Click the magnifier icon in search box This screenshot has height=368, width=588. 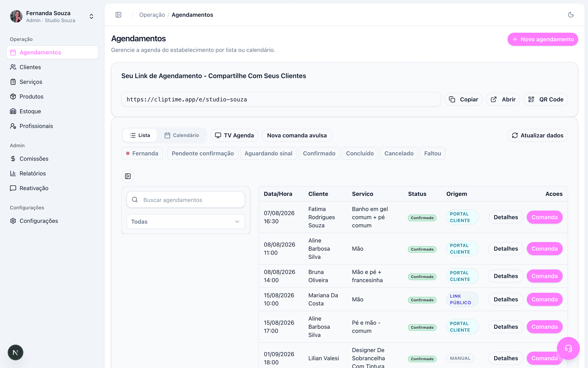tap(135, 200)
